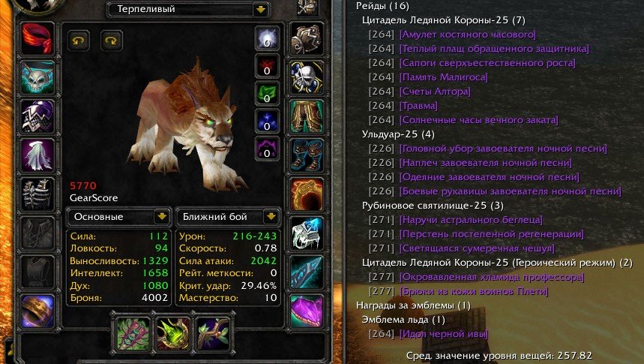
Task: Click the green glowing off-hand weapon icon
Action: [173, 334]
